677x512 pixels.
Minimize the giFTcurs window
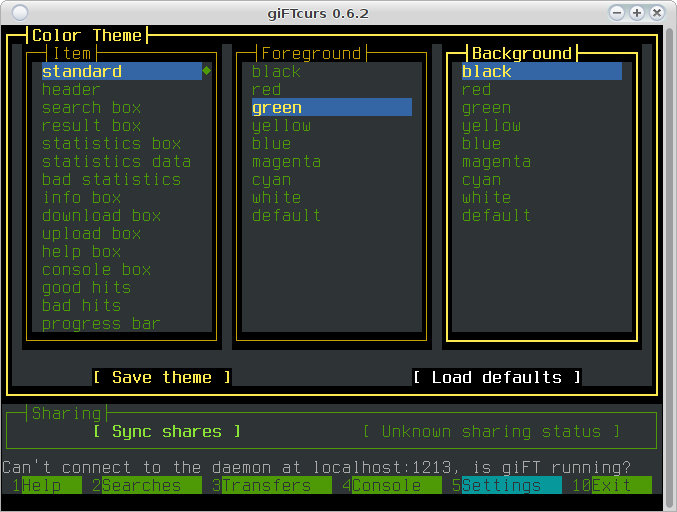[x=617, y=13]
